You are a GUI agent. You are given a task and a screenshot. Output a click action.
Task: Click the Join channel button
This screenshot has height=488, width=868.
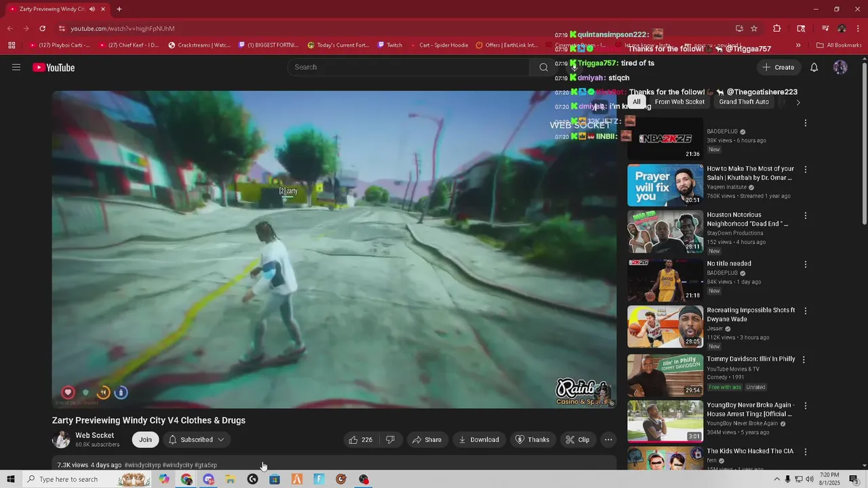[145, 440]
